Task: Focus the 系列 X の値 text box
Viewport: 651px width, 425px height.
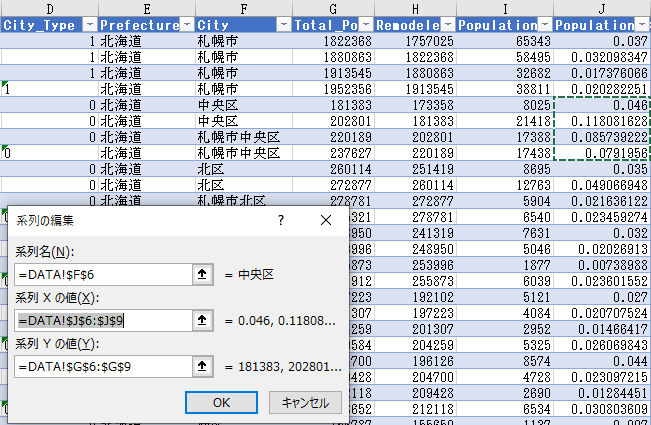Action: [x=103, y=320]
